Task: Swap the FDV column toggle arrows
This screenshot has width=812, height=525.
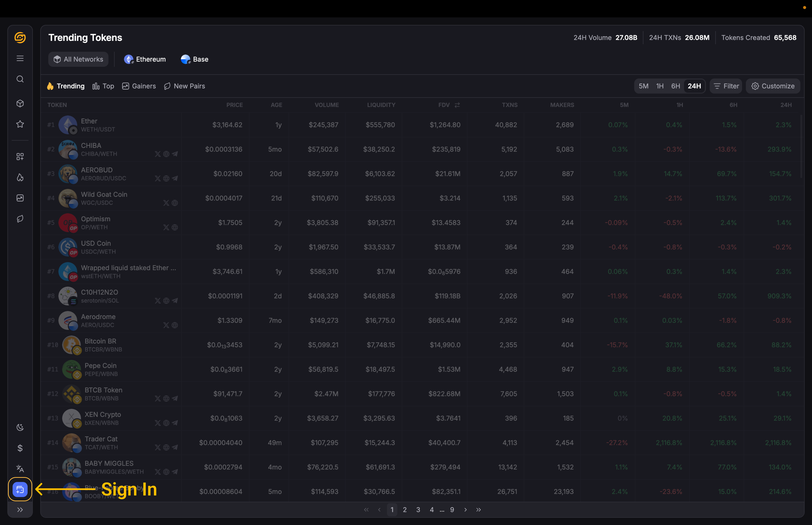Action: [x=457, y=105]
